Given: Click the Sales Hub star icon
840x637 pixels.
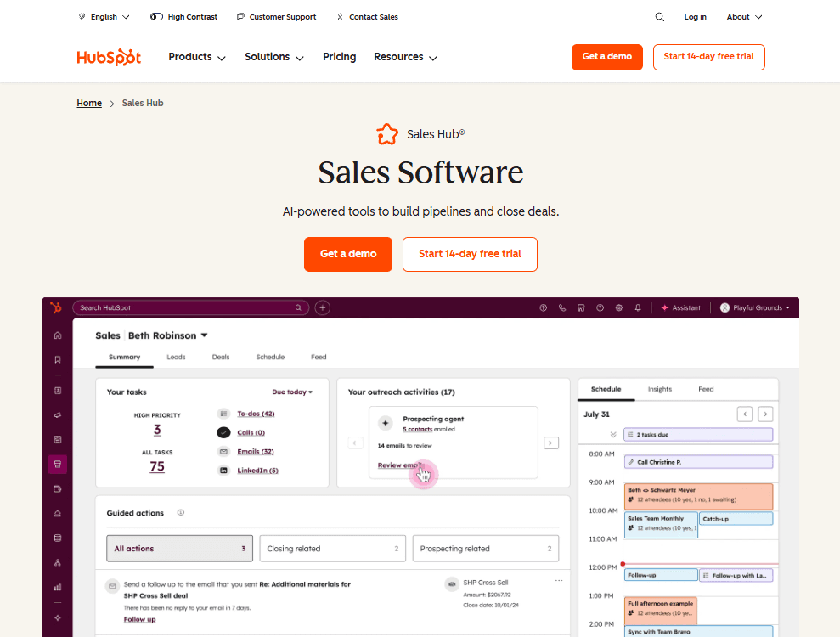Looking at the screenshot, I should [x=387, y=134].
